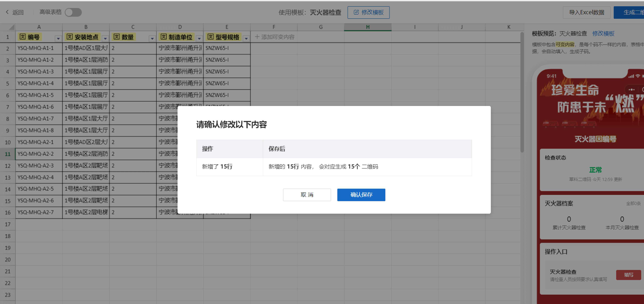The height and width of the screenshot is (304, 644).
Task: Click the spreadsheet vertical scrollbar
Action: click(x=522, y=92)
